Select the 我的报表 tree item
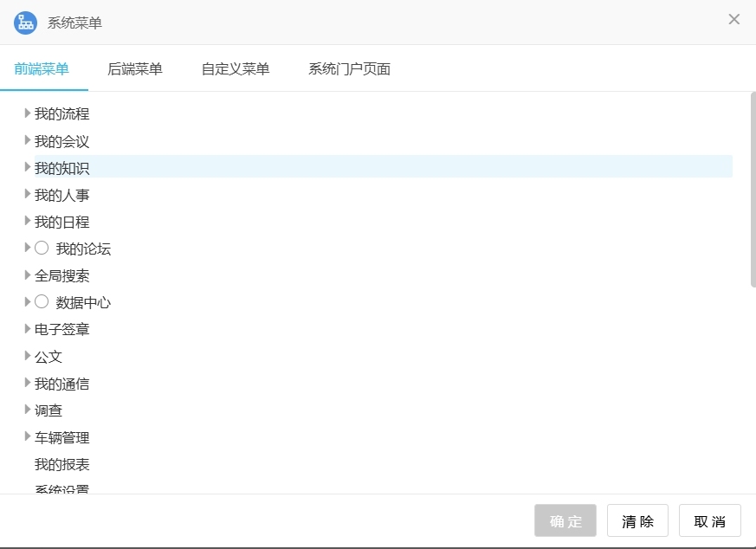The width and height of the screenshot is (756, 549). coord(61,465)
